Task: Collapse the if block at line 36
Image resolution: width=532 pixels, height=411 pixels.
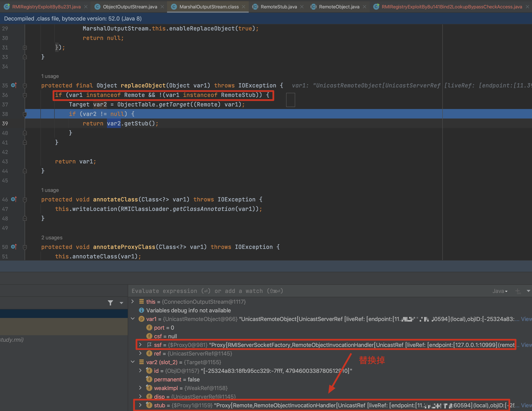Action: (25, 95)
